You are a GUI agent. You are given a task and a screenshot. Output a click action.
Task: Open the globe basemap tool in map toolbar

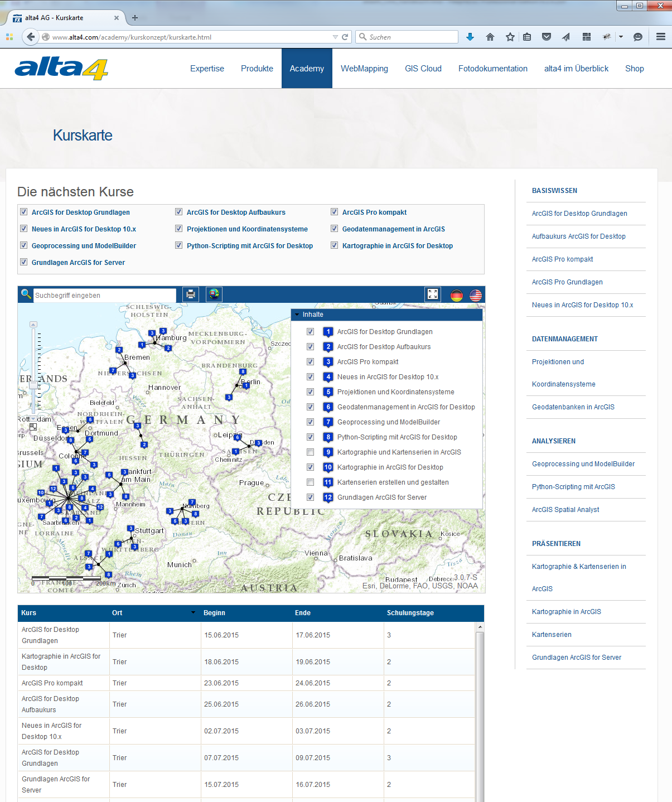(214, 294)
